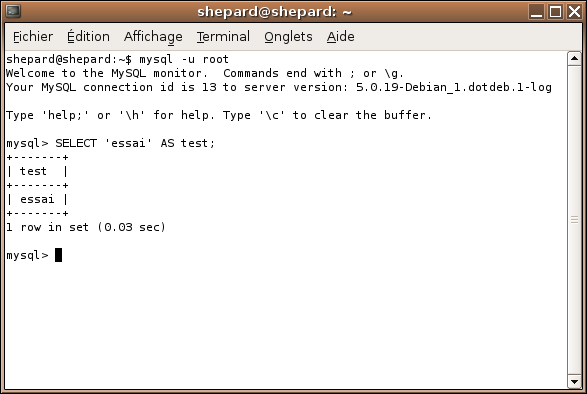The height and width of the screenshot is (394, 587).
Task: Maximize the terminal window
Action: (556, 12)
